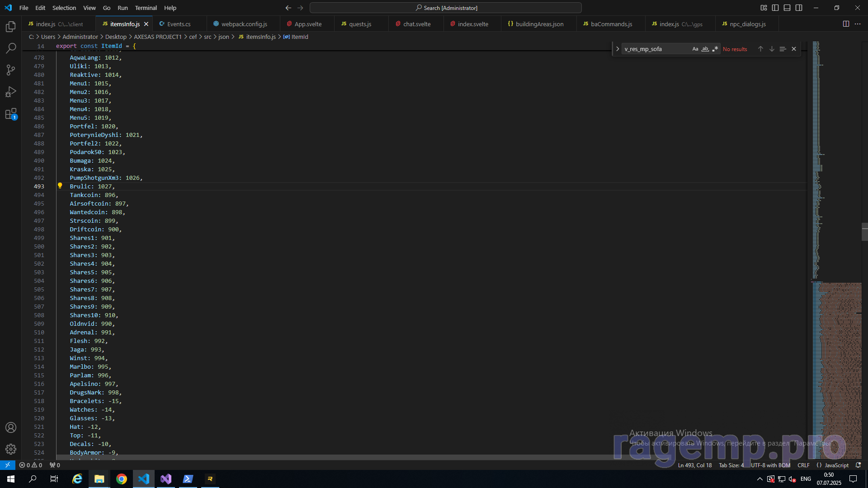Screen dimensions: 868x488
Task: Open the Source Control view
Action: (x=11, y=70)
